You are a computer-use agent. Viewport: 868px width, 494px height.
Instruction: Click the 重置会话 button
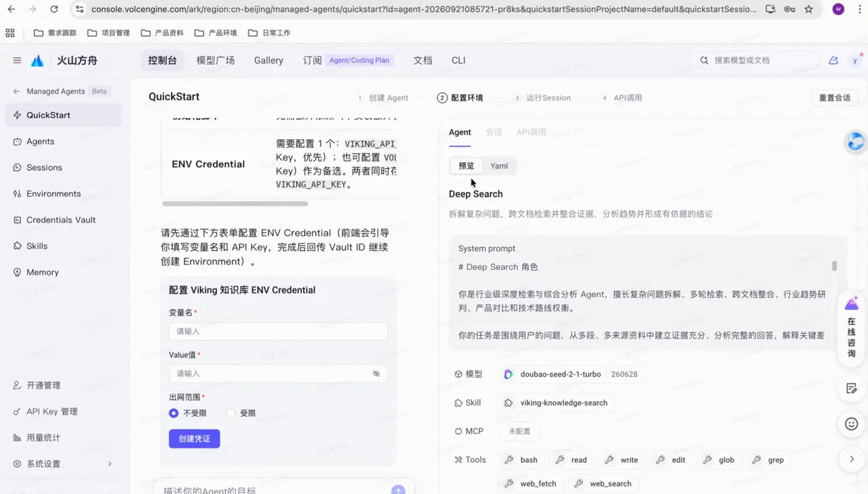tap(835, 98)
